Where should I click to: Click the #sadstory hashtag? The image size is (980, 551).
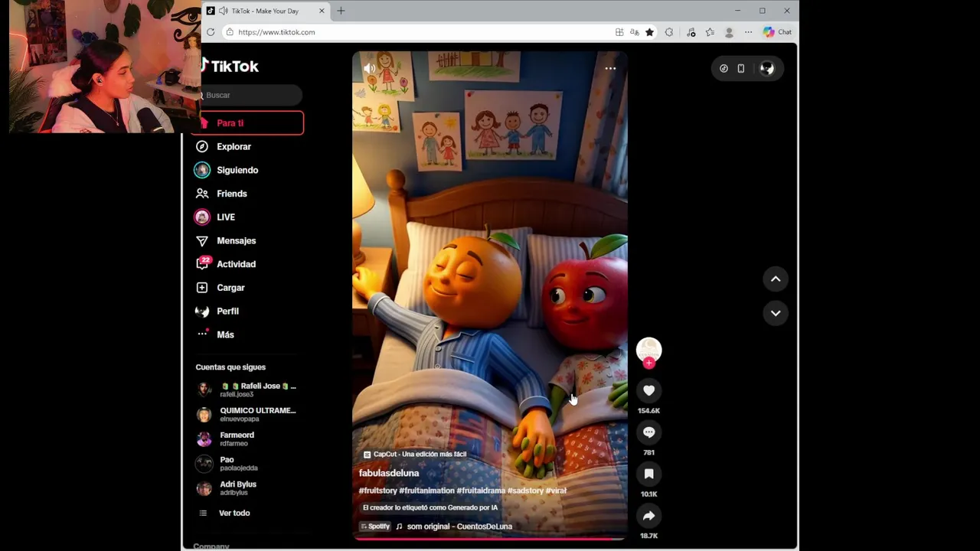[525, 491]
